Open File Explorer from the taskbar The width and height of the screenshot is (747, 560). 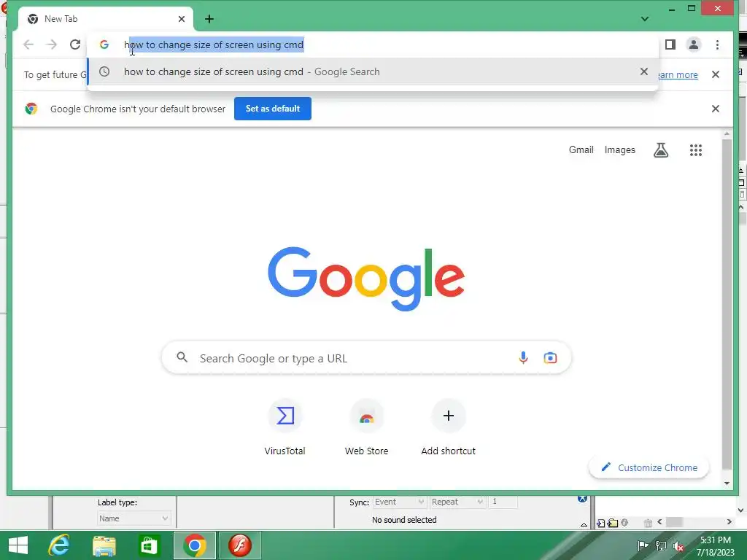(x=104, y=545)
